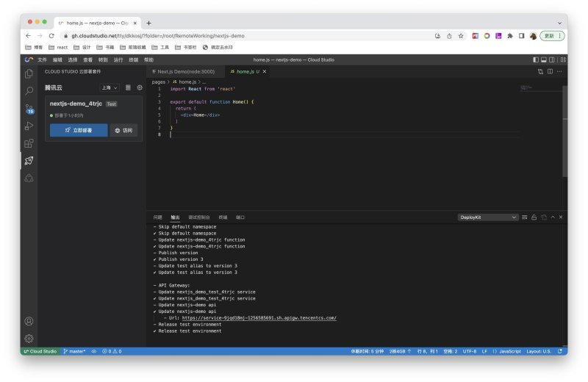The image size is (588, 382).
Task: Click the Chrome 更新 button
Action: (x=552, y=36)
